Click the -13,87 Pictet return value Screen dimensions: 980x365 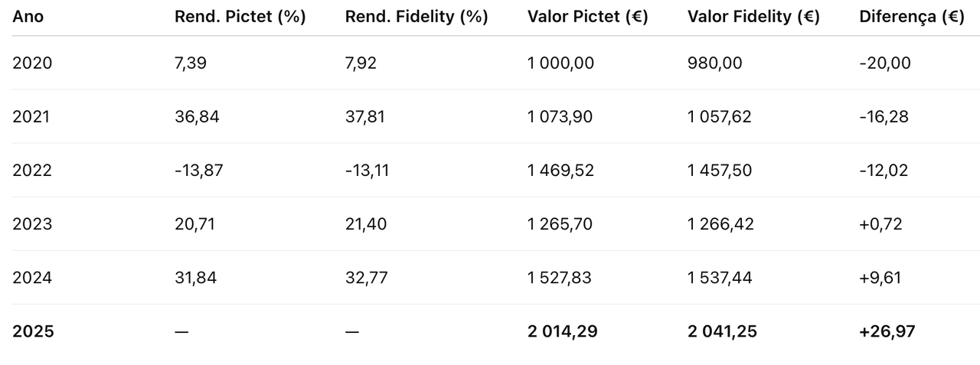pyautogui.click(x=198, y=170)
